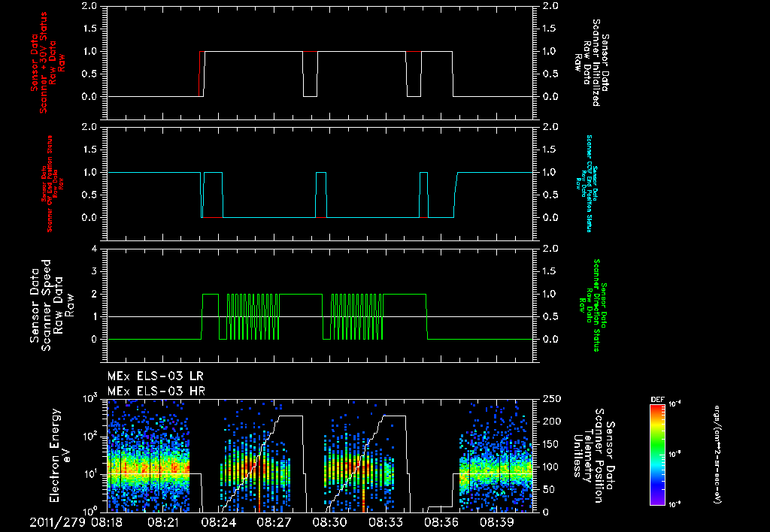This screenshot has height=532, width=770.
Task: Select the cyan Scanner CCW End Position label
Action: coord(586,183)
